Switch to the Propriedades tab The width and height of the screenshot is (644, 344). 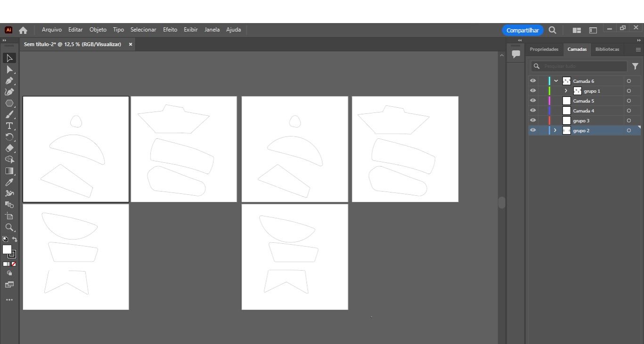point(544,49)
